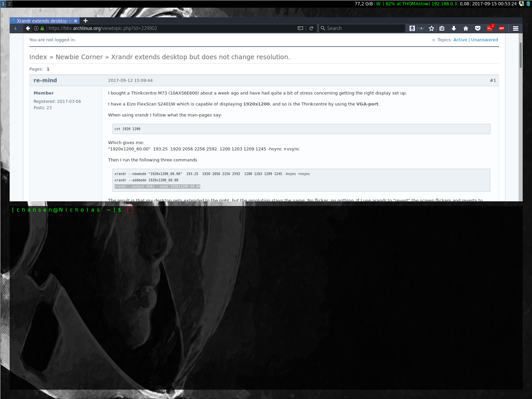
Task: Click the post date 2017-09-12 15:09:44
Action: click(x=130, y=81)
